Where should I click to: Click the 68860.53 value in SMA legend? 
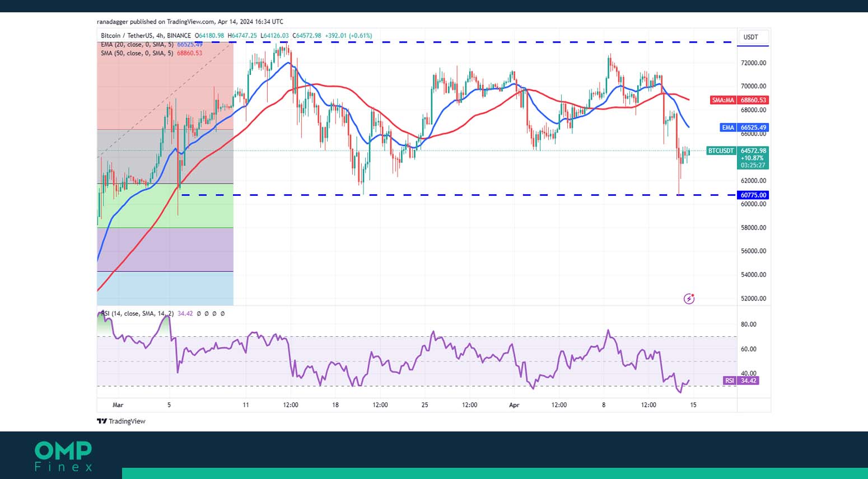(x=189, y=53)
